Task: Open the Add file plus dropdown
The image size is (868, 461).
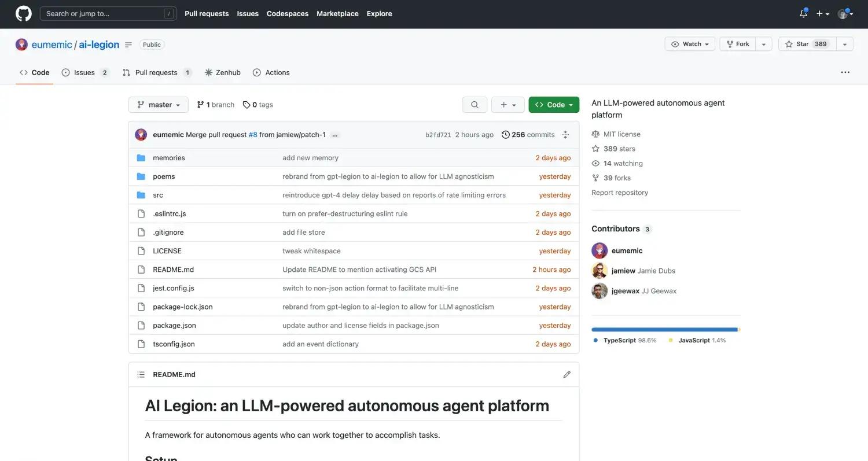Action: [508, 105]
